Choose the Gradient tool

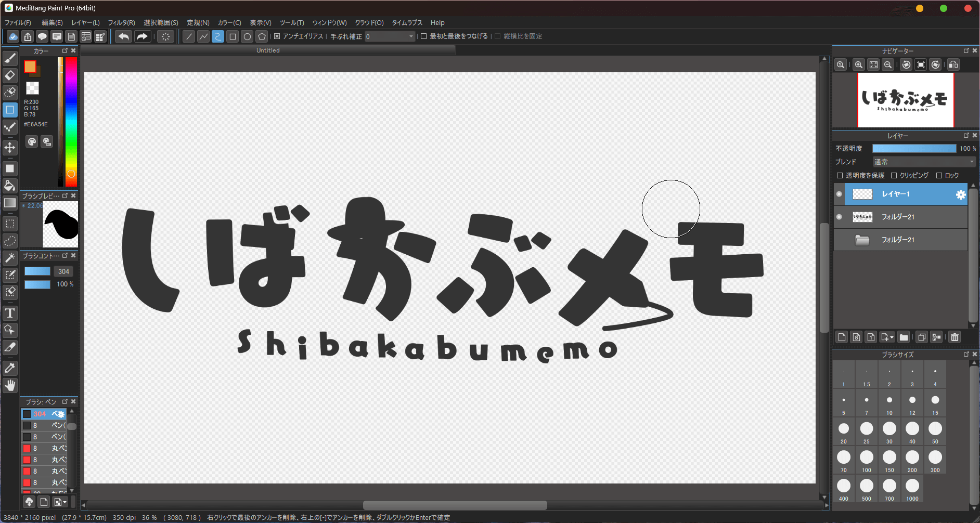tap(10, 203)
